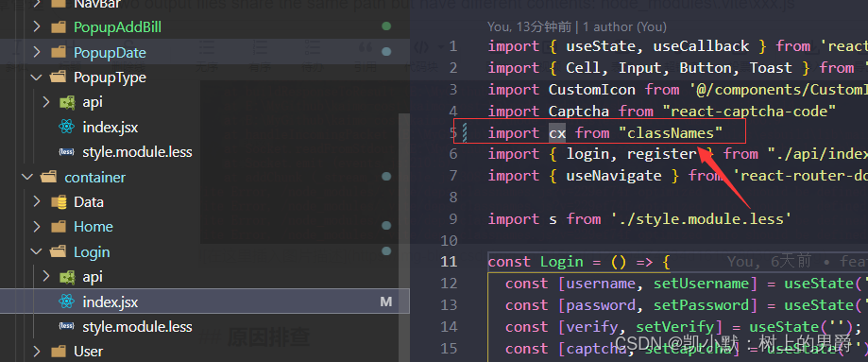Click the PopupDate folder icon
Viewport: 868px width, 362px height.
pos(59,52)
